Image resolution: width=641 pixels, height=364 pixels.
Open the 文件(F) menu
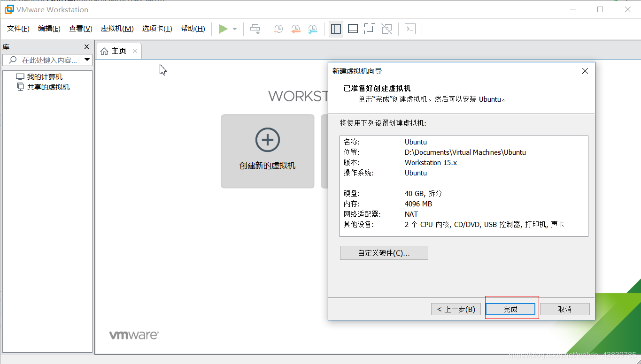tap(18, 29)
